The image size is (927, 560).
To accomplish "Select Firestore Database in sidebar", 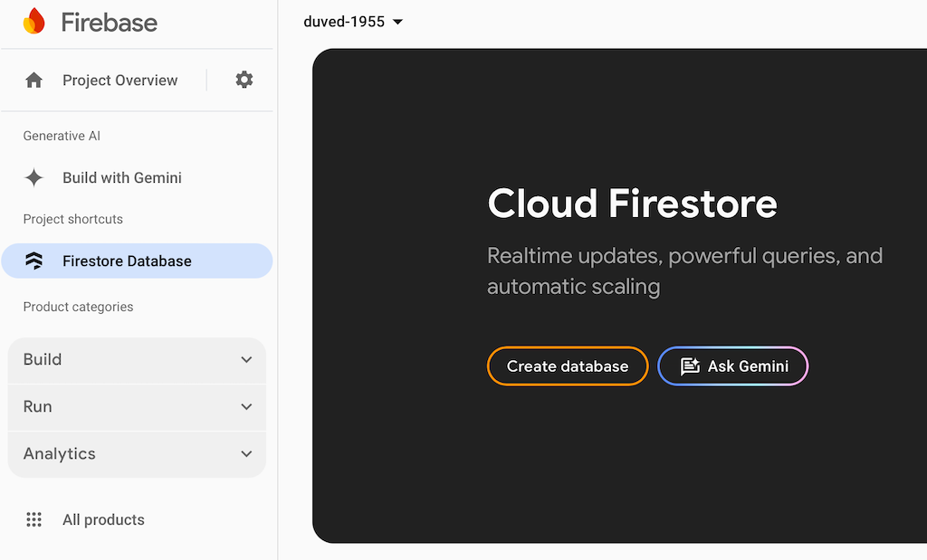I will click(137, 261).
